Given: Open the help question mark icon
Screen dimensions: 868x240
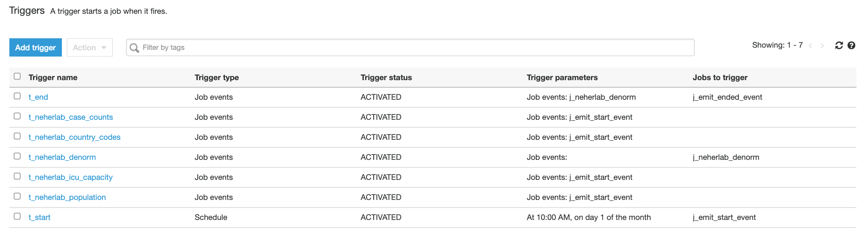Looking at the screenshot, I should [851, 45].
